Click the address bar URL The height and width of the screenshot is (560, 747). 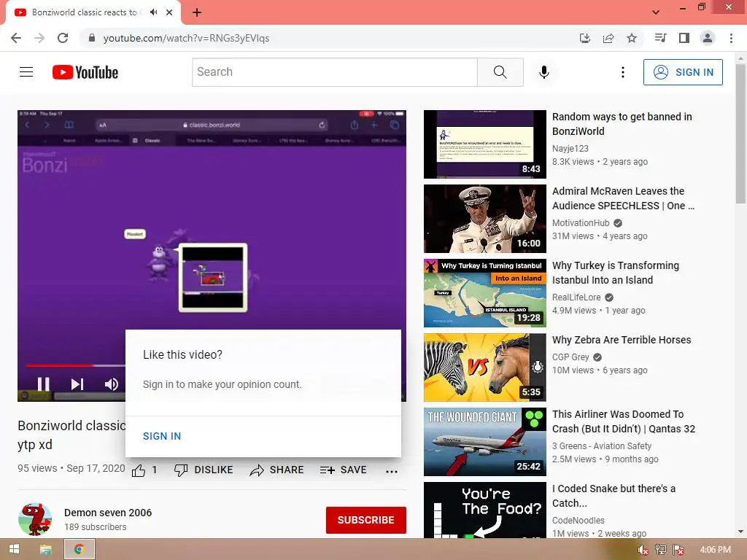click(x=186, y=38)
